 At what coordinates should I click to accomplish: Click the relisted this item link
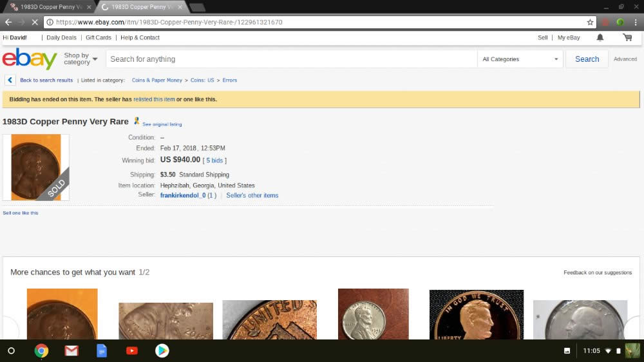tap(154, 99)
